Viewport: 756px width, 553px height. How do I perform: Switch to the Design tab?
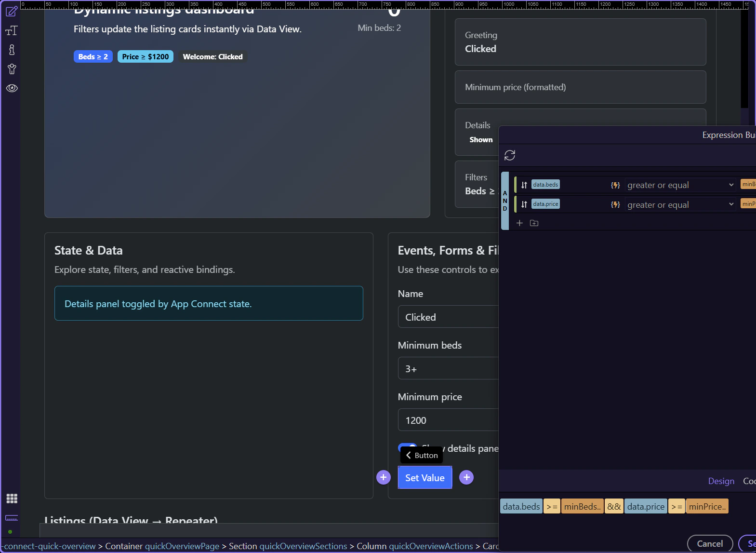721,481
